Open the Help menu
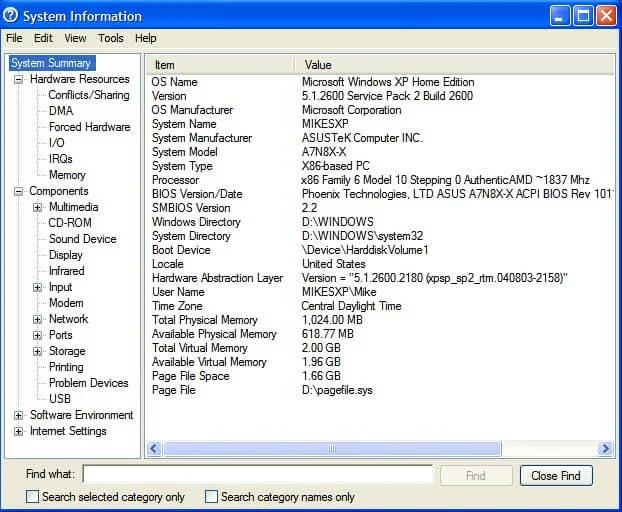The image size is (622, 512). point(146,38)
